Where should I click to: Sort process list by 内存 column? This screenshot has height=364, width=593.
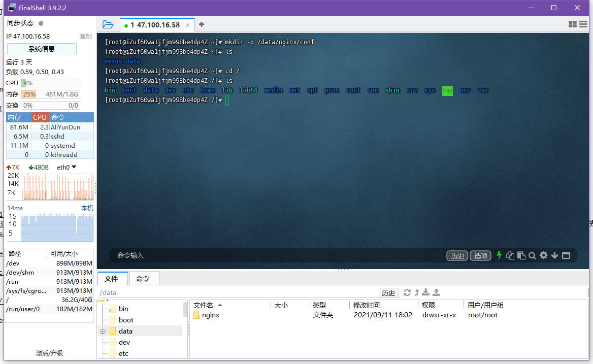tap(18, 117)
